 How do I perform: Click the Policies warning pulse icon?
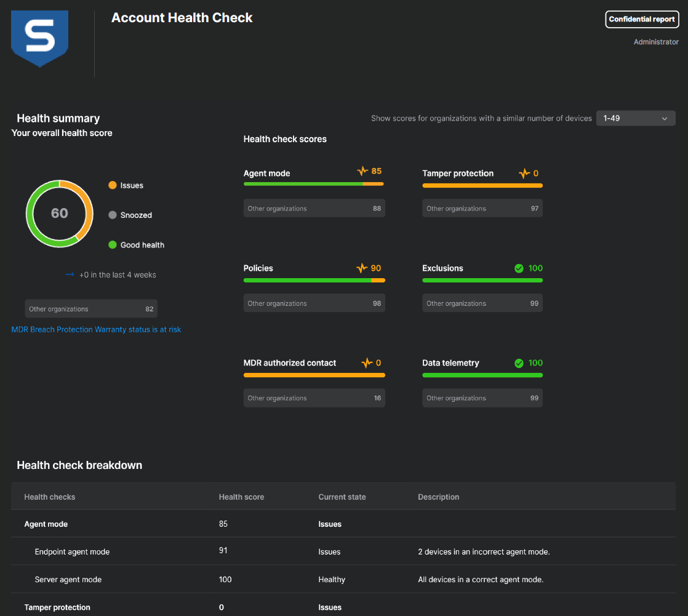click(362, 268)
